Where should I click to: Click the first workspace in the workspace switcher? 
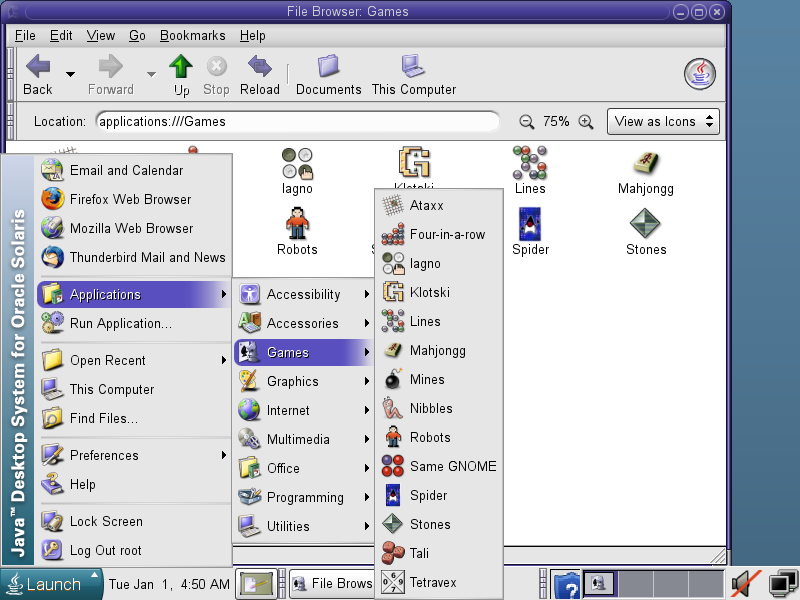[x=601, y=584]
